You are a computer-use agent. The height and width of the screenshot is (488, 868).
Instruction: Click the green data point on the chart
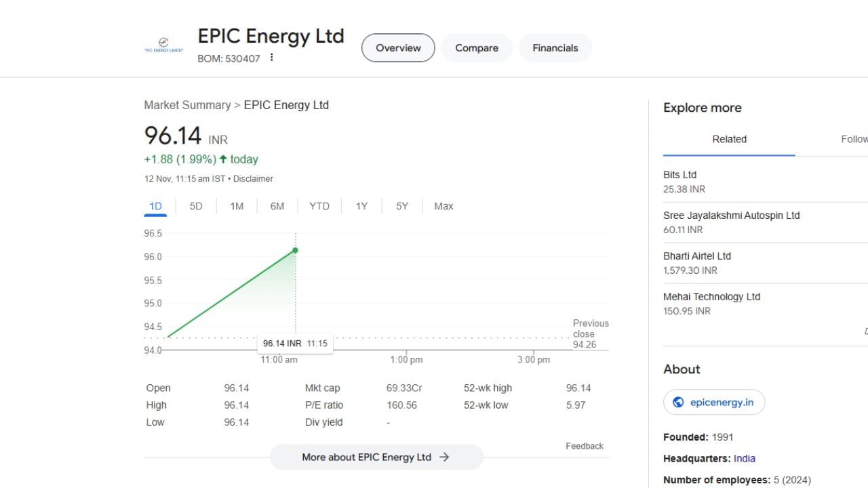pyautogui.click(x=295, y=250)
